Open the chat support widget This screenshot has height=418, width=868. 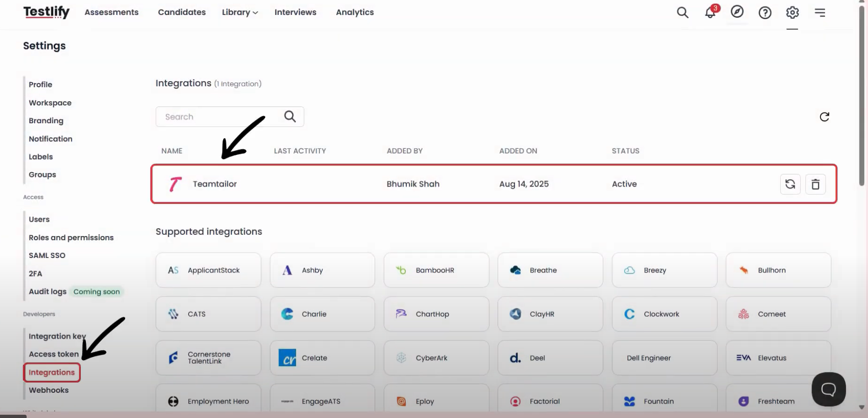(x=829, y=389)
